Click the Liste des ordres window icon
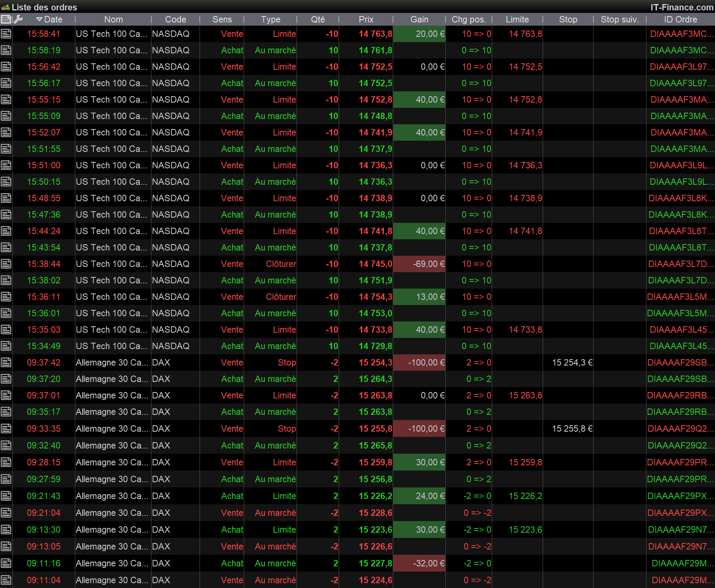Screen dimensions: 715x588 click(x=6, y=7)
